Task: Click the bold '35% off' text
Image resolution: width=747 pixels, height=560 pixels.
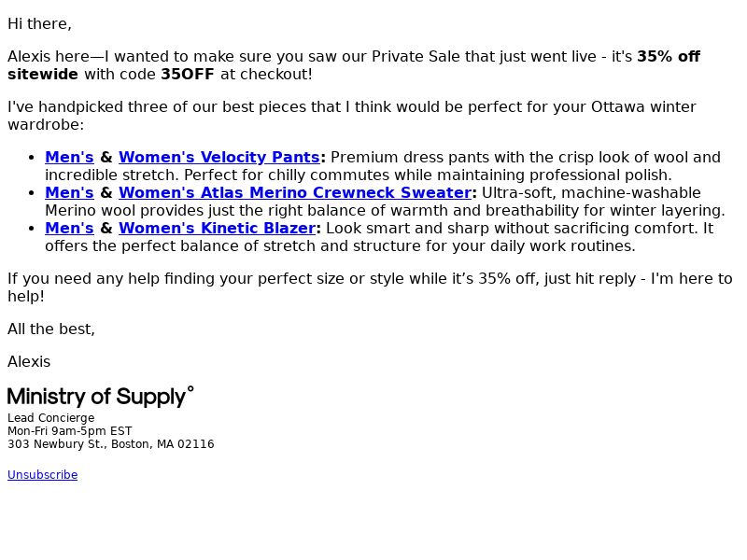Action: 669,56
